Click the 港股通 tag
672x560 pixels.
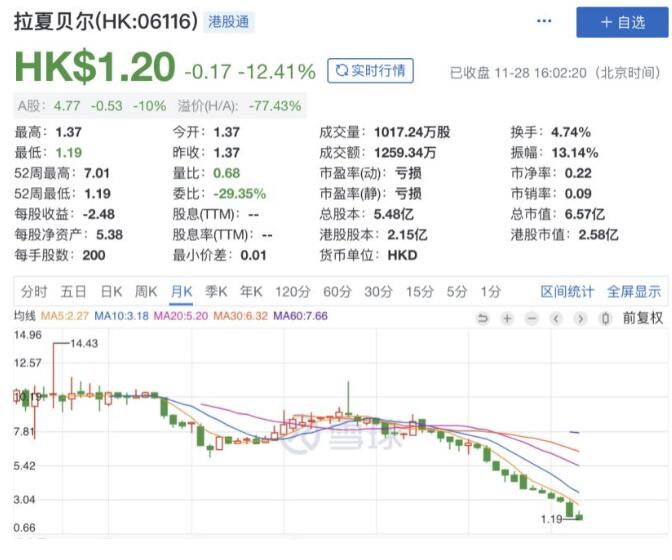tap(228, 21)
